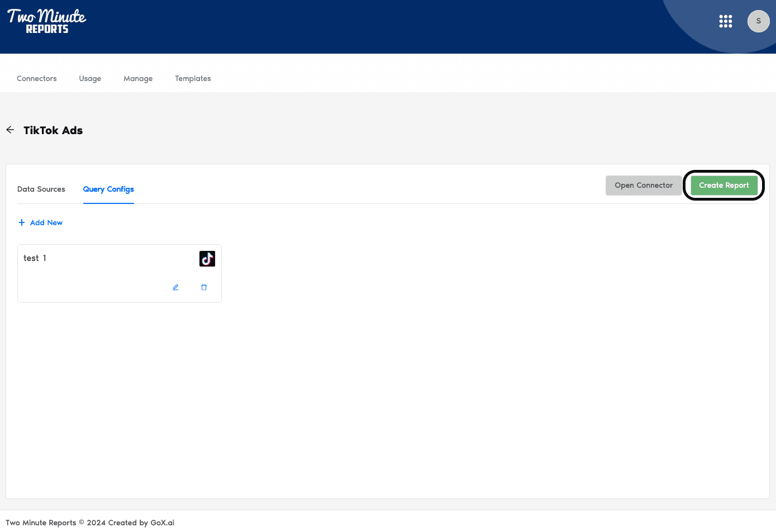Click the TikTok Ads page heading
The height and width of the screenshot is (532, 776).
point(53,130)
